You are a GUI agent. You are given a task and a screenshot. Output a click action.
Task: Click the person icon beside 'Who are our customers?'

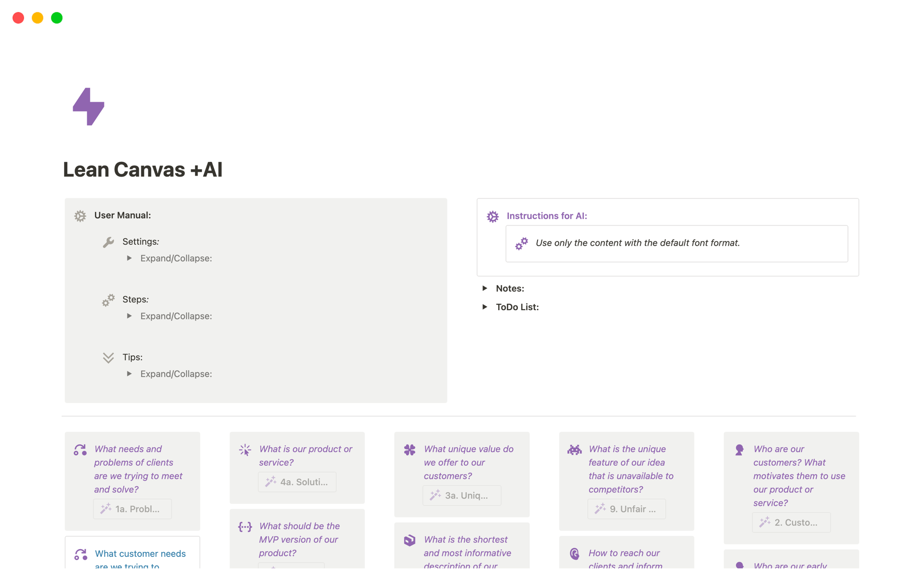pos(739,449)
